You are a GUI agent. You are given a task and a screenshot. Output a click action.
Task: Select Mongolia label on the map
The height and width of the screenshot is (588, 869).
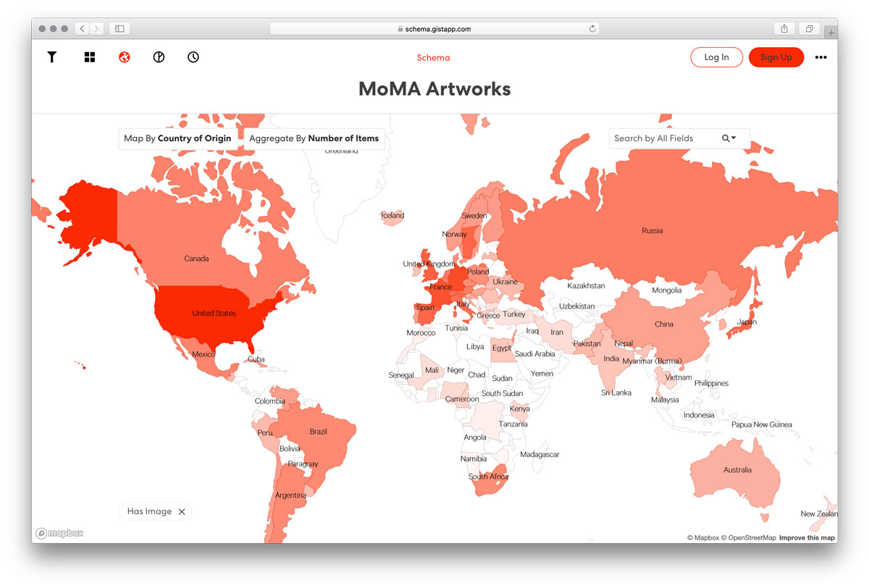(x=667, y=290)
